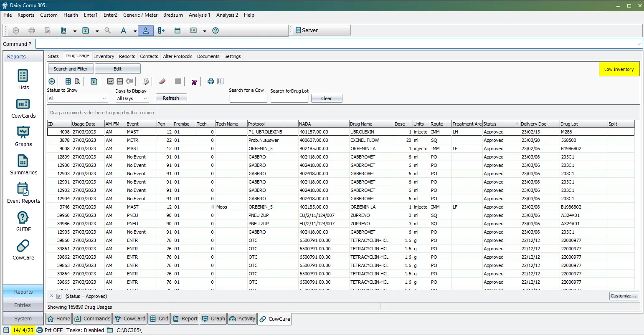This screenshot has height=335, width=644.
Task: Open the Health menu
Action: tap(71, 15)
